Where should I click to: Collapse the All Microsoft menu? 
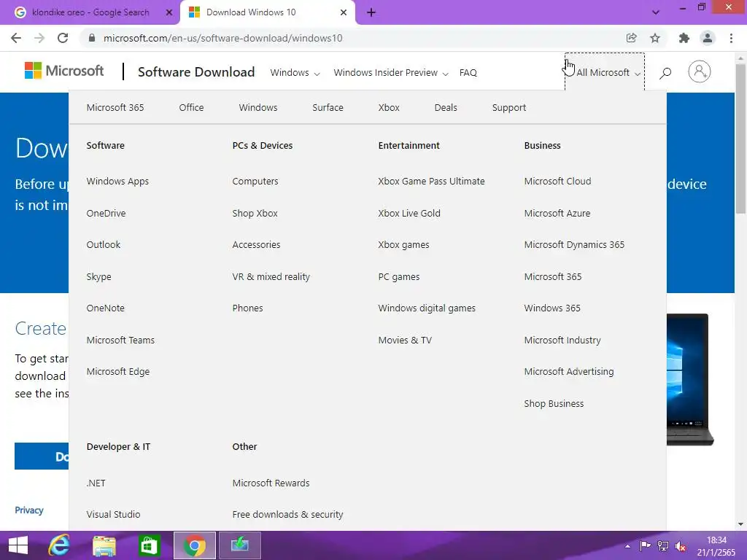pos(605,71)
